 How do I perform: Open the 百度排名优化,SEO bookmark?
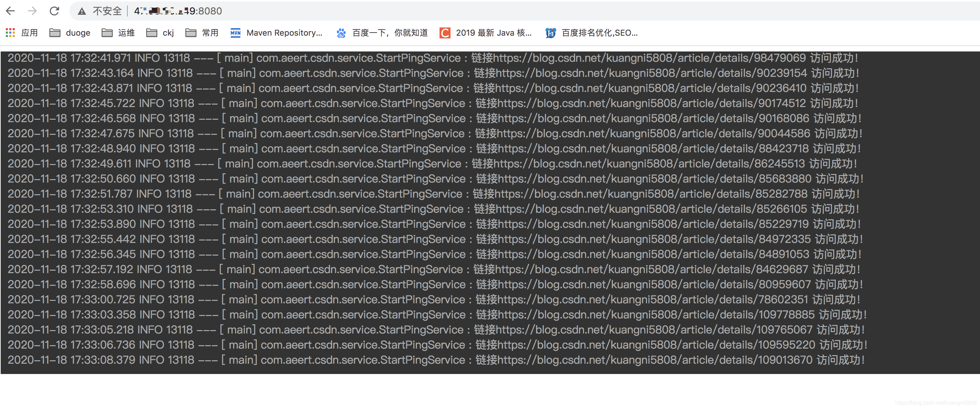(597, 33)
